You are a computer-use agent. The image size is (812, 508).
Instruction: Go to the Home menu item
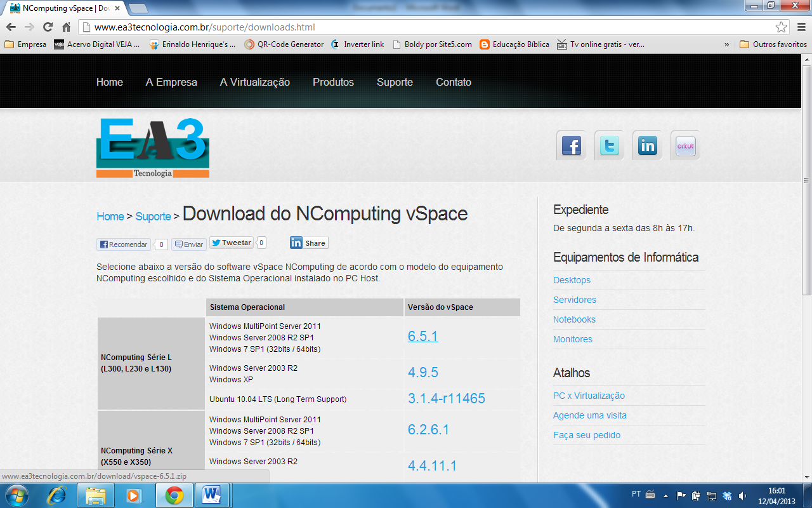(x=110, y=82)
